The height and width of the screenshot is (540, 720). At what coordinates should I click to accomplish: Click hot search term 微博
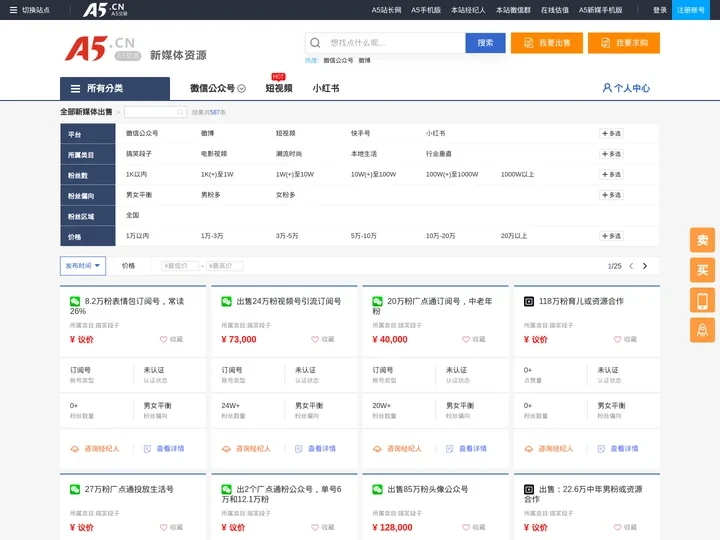[x=364, y=60]
